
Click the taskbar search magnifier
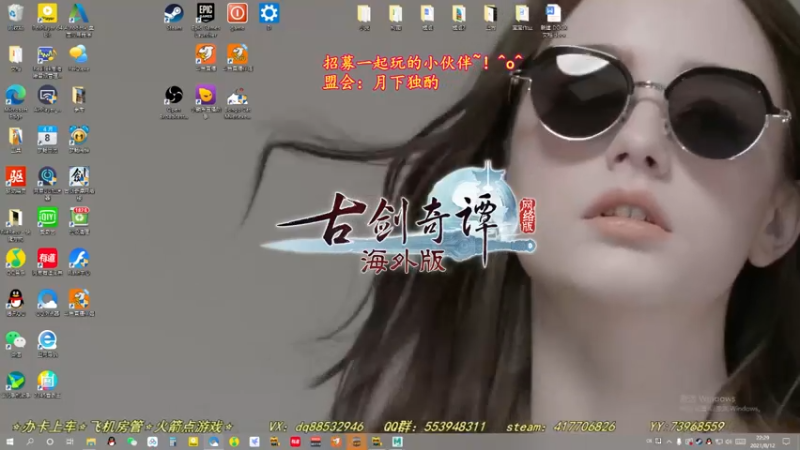(x=30, y=442)
